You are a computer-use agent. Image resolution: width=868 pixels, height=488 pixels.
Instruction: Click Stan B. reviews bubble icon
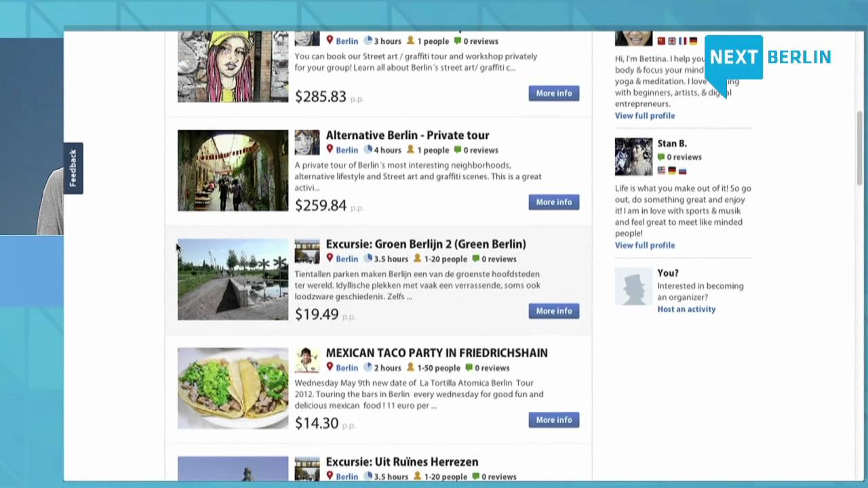point(661,157)
